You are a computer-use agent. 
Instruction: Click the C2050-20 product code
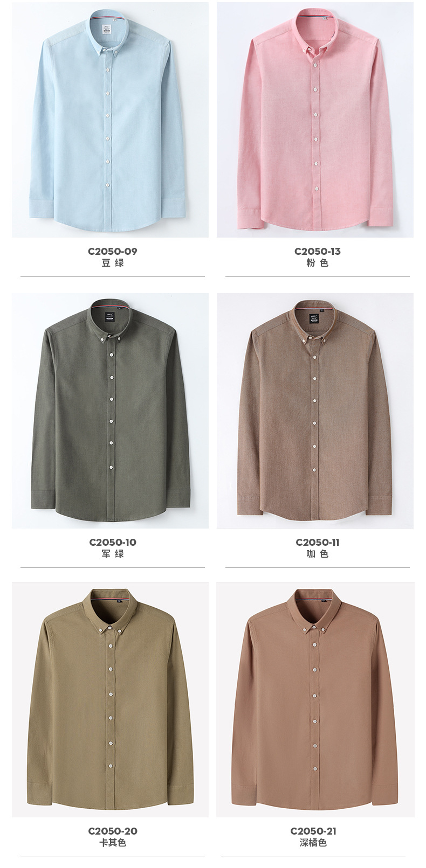coord(113,831)
